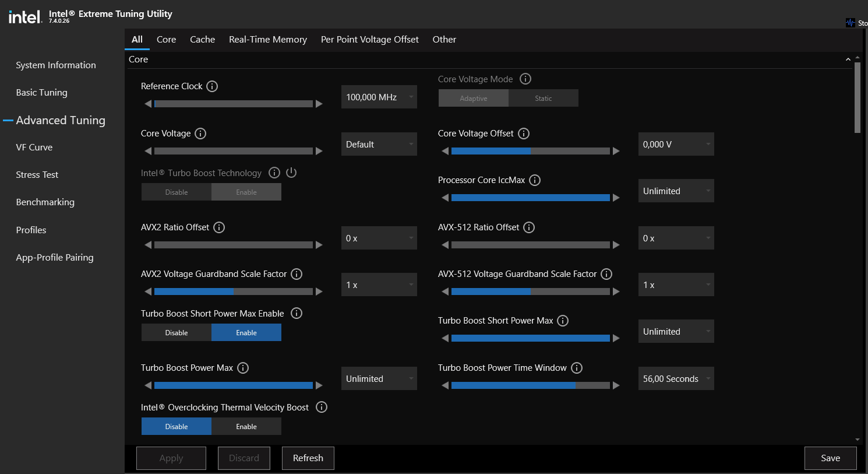
Task: Click info icon next to Turbo Boost Short Power Max slider label
Action: pyautogui.click(x=563, y=321)
